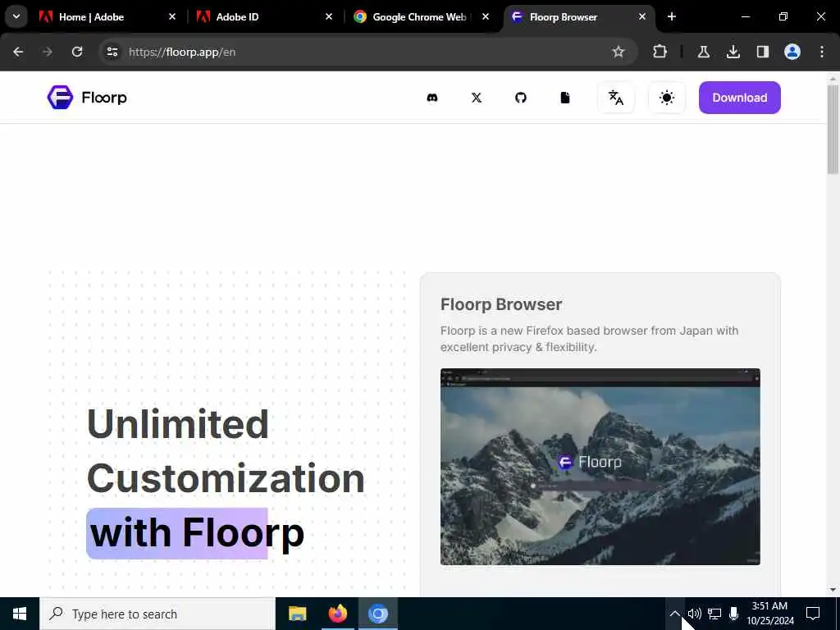
Task: Open the Chrome Labs flask icon
Action: pyautogui.click(x=703, y=52)
